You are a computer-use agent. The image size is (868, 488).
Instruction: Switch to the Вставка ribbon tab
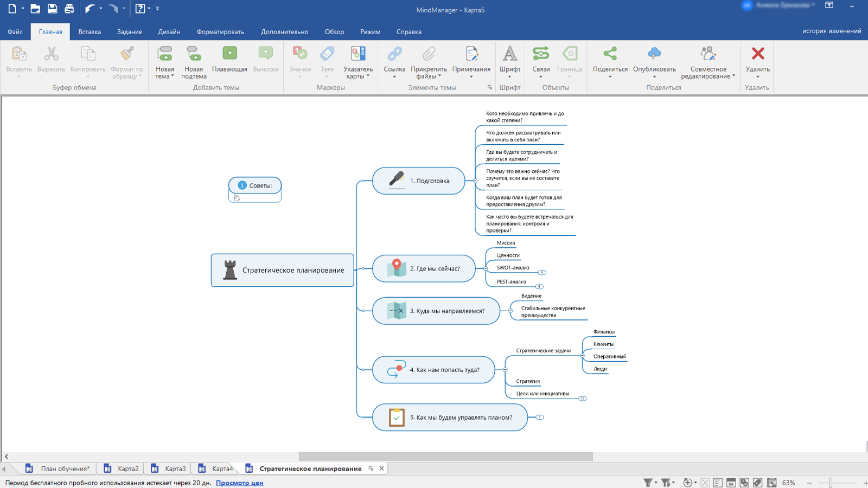point(90,32)
